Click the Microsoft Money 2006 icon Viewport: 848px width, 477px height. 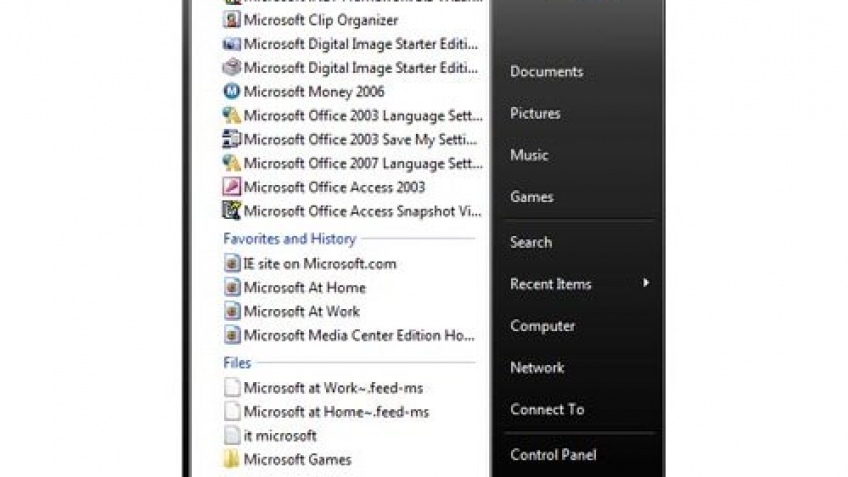point(231,91)
